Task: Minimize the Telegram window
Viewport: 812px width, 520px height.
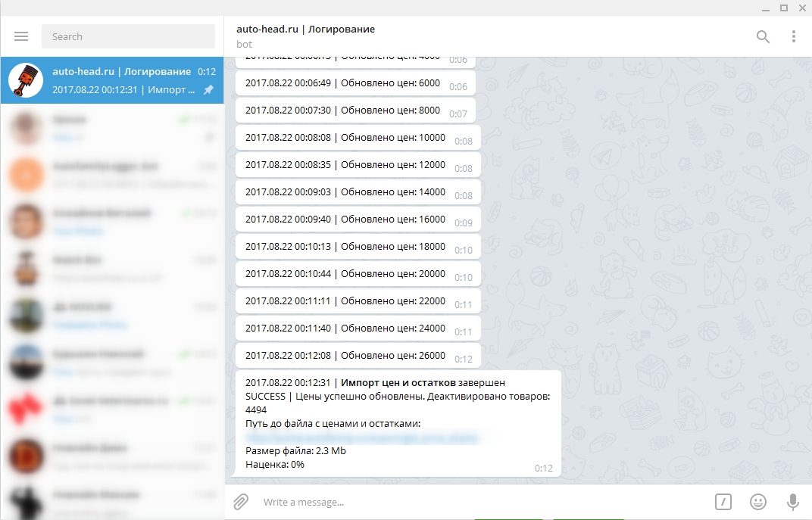Action: 765,8
